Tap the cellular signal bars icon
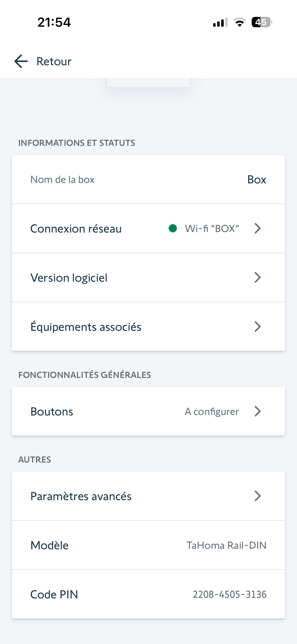297x644 pixels. (x=220, y=22)
